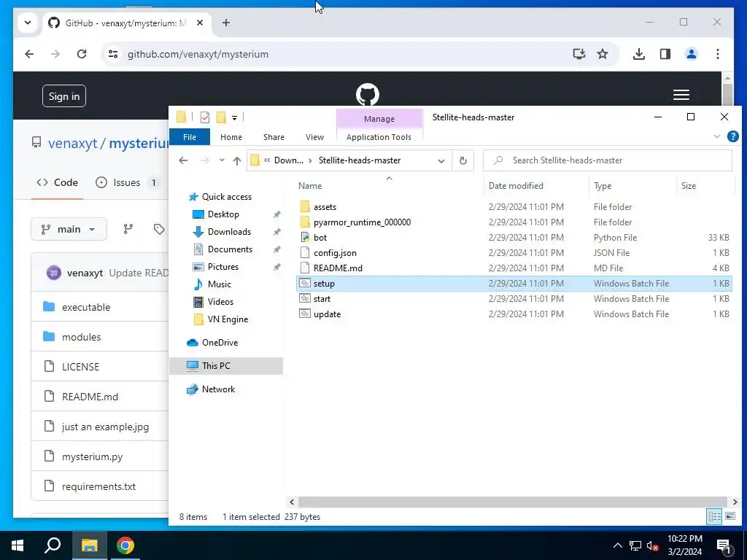Open mysterium.py file on GitHub
The width and height of the screenshot is (747, 560).
(92, 456)
